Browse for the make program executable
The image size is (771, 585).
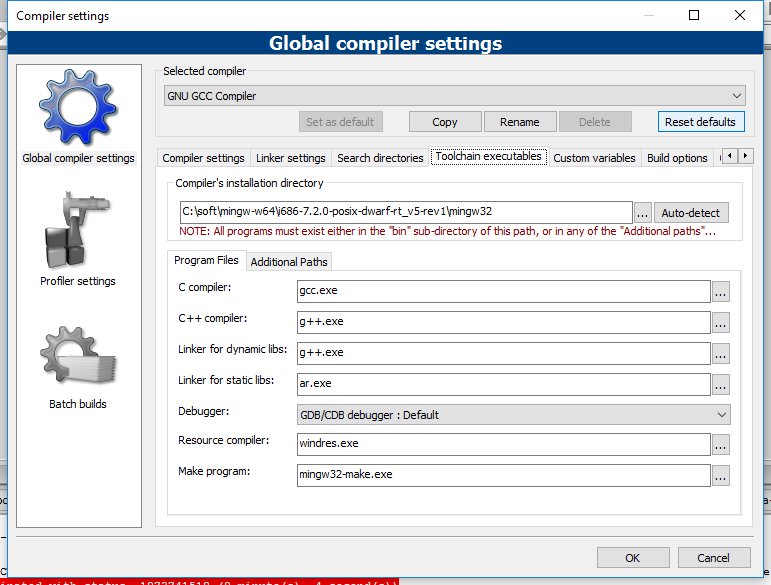720,476
